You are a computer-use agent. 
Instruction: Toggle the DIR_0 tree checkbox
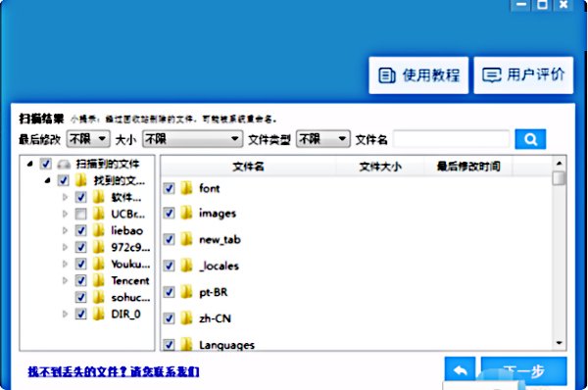click(80, 314)
